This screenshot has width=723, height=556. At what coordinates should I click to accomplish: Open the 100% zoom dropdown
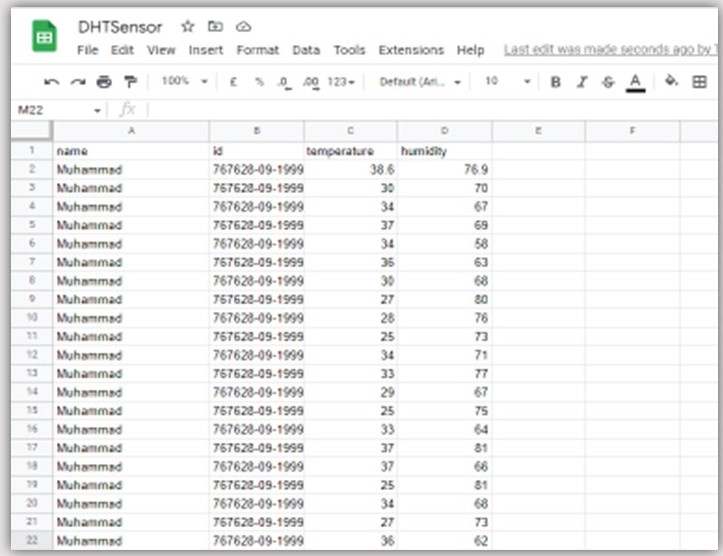click(x=184, y=82)
